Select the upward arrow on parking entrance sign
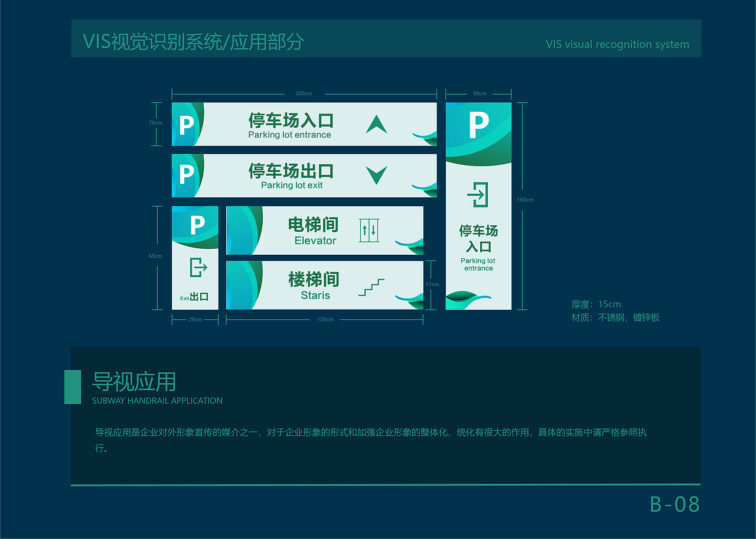 tap(375, 123)
